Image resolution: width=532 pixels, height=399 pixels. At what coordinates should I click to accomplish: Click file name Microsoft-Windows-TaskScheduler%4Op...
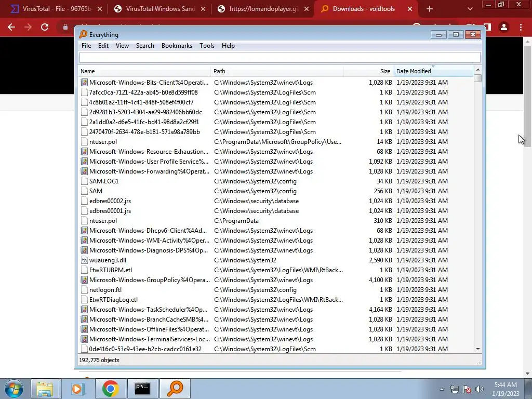tap(148, 310)
